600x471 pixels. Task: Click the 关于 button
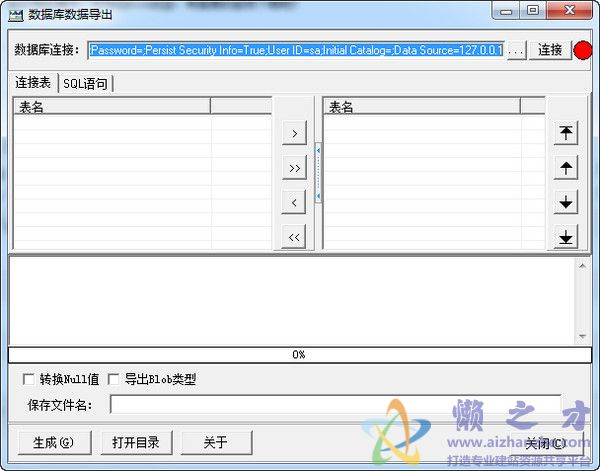click(x=216, y=443)
